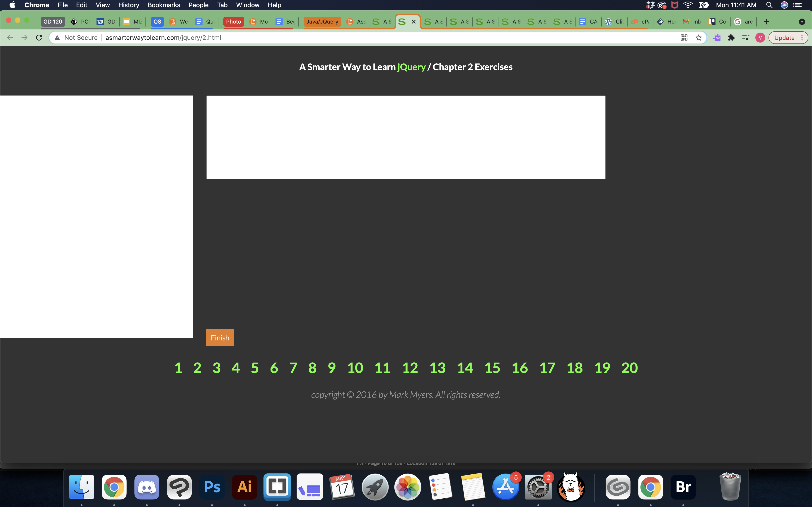Open Discord from the Dock

tap(147, 487)
